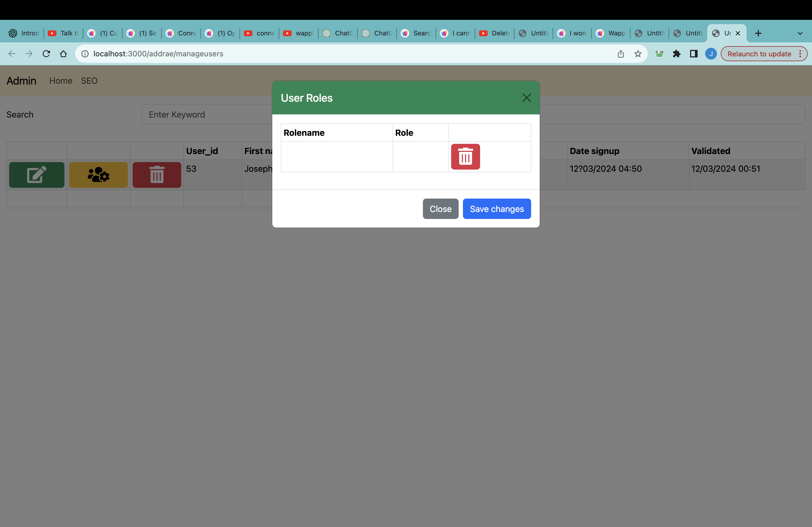Click the Enter Keyword search field
The image size is (812, 527).
pyautogui.click(x=207, y=114)
